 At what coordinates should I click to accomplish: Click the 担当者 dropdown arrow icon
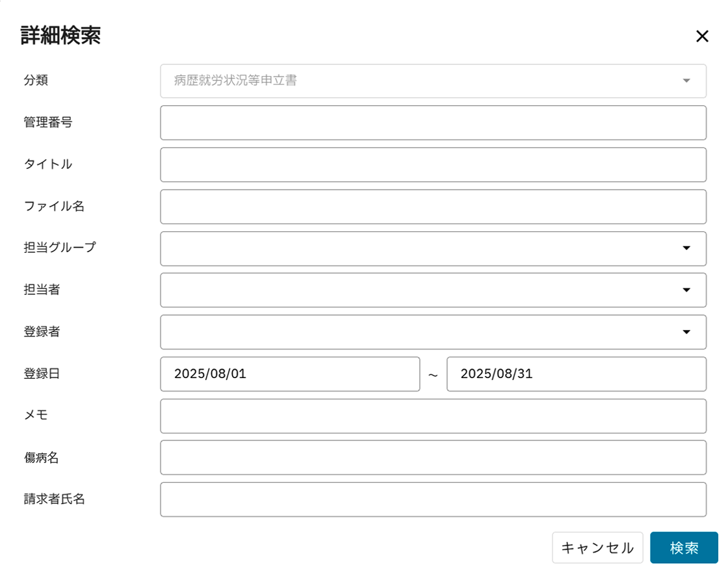coord(686,290)
